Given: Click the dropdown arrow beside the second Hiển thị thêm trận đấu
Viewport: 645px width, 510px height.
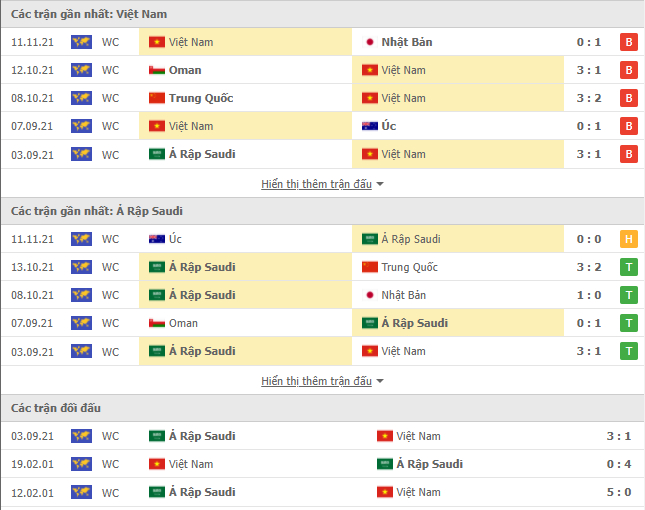Looking at the screenshot, I should [380, 381].
